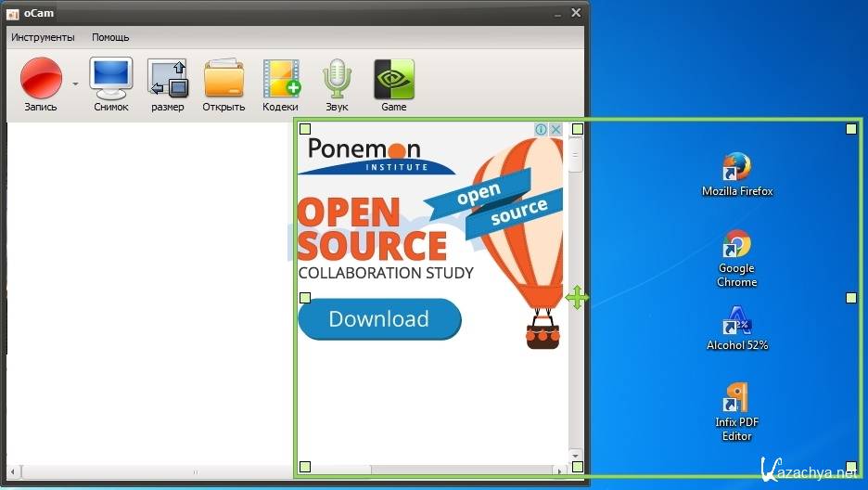Close the Ponemon ad with X icon

pyautogui.click(x=555, y=130)
